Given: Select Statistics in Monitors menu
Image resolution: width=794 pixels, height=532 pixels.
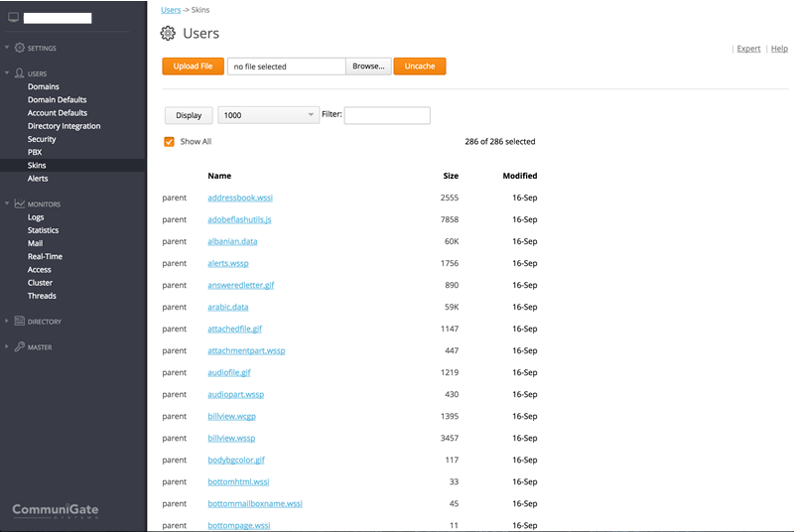Looking at the screenshot, I should 44,230.
